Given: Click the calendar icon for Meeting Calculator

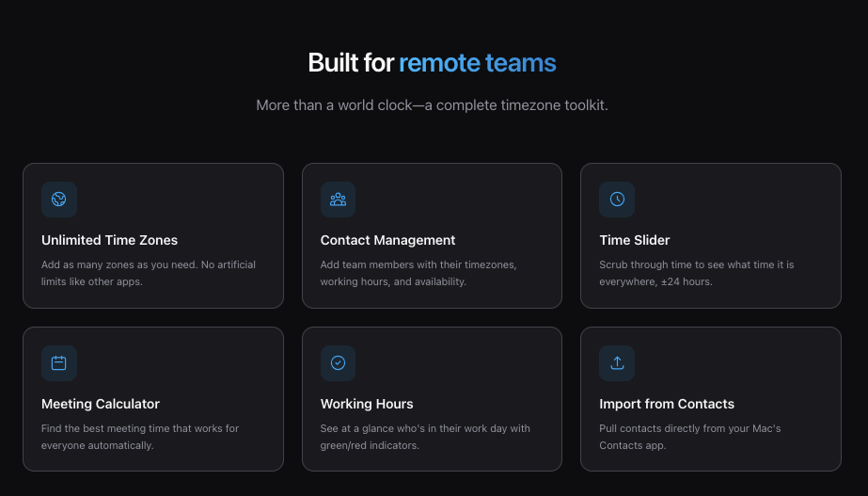Looking at the screenshot, I should tap(58, 363).
